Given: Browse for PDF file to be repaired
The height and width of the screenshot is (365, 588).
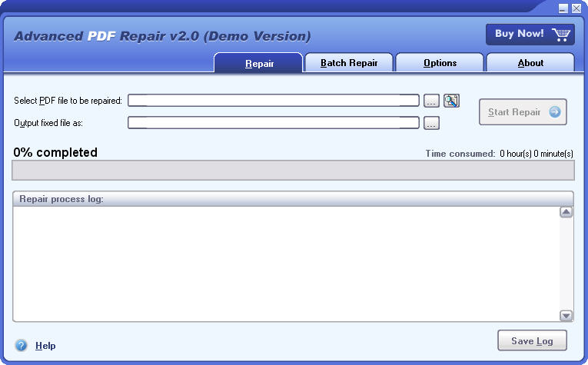Looking at the screenshot, I should (431, 101).
